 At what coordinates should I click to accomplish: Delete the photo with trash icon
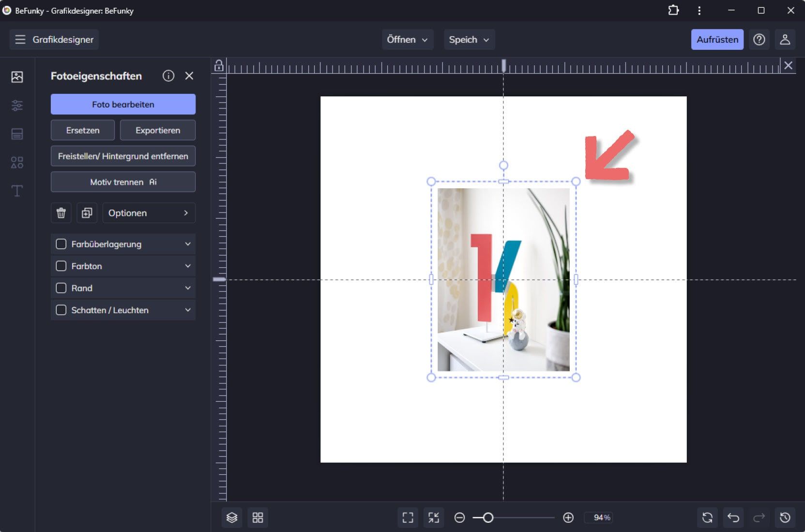(x=61, y=213)
